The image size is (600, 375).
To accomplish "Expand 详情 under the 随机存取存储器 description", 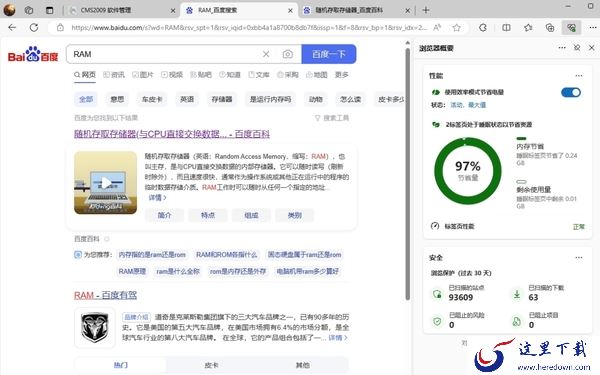I will click(x=157, y=197).
